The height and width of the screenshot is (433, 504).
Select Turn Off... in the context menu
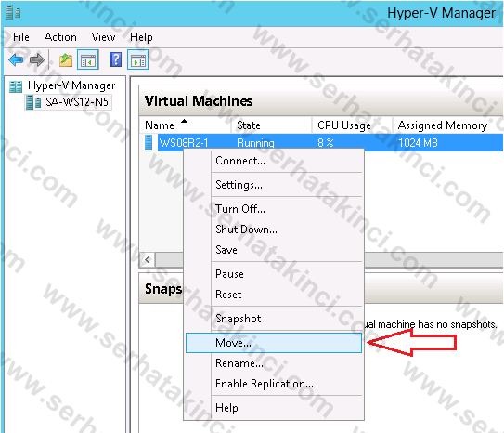274,209
